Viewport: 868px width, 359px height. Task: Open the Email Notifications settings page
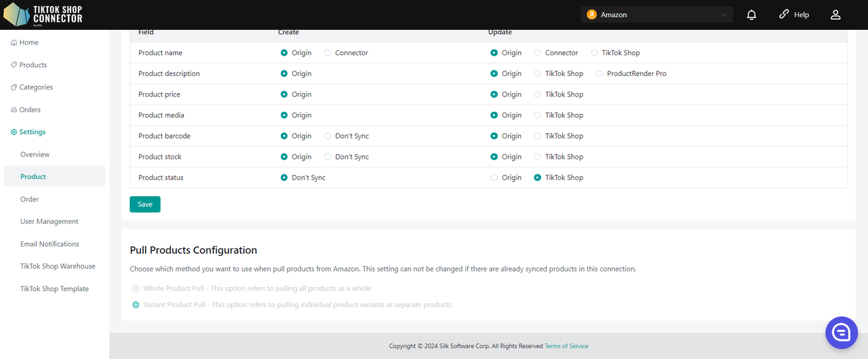(x=50, y=244)
